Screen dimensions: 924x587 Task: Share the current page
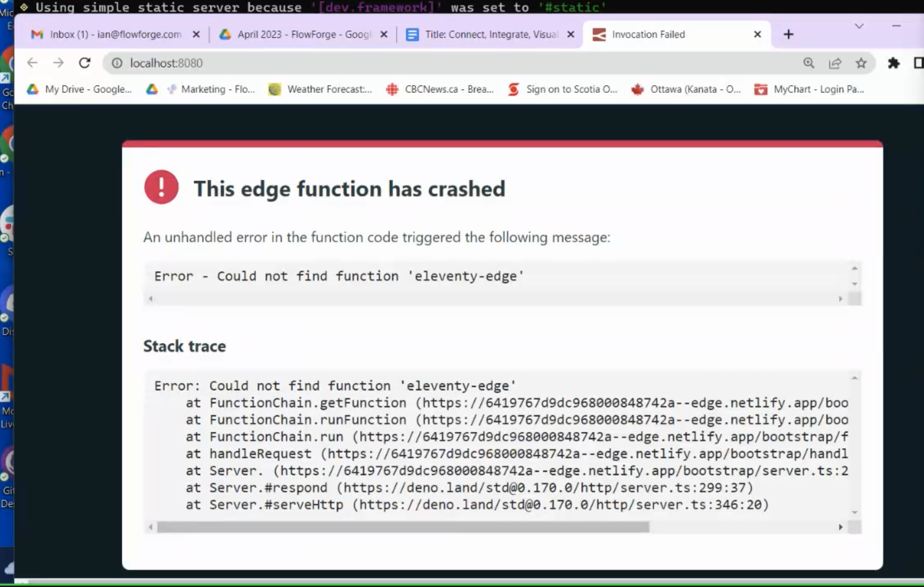[835, 63]
